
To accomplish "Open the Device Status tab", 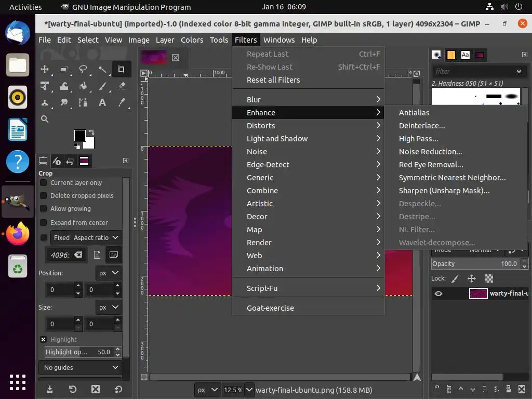I will (56, 161).
